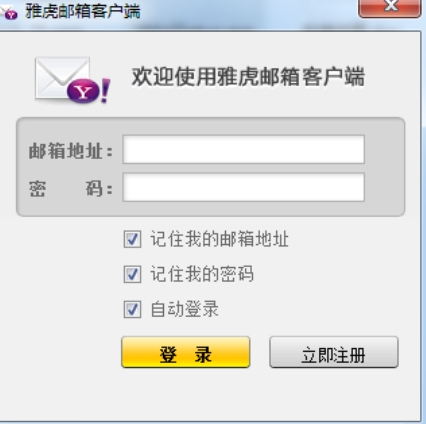Focus the 邮箱地址 input field
426x424 pixels.
[244, 149]
